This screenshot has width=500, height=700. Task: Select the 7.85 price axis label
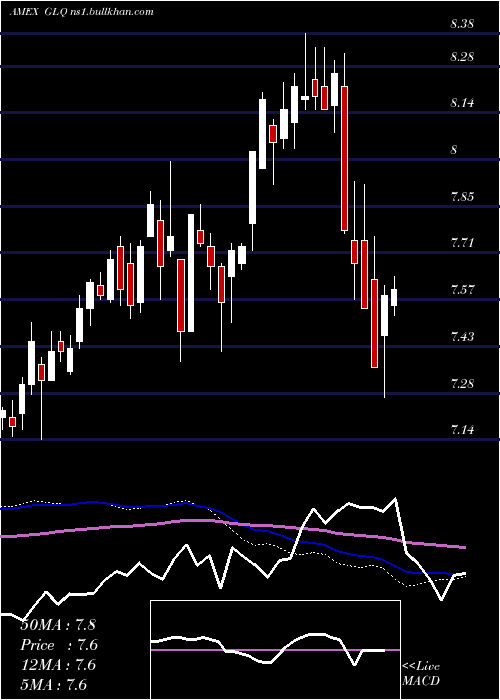462,196
